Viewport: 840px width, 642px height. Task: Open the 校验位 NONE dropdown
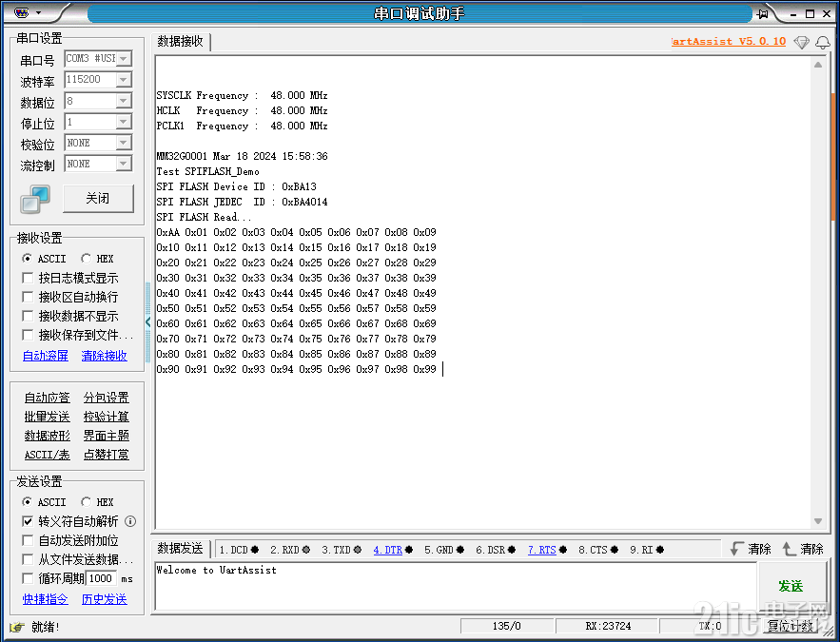pyautogui.click(x=124, y=143)
